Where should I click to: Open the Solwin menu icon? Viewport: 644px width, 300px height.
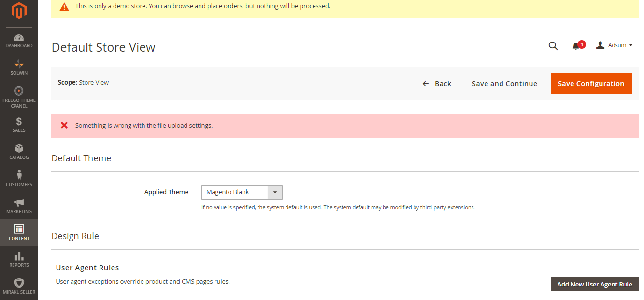[19, 64]
